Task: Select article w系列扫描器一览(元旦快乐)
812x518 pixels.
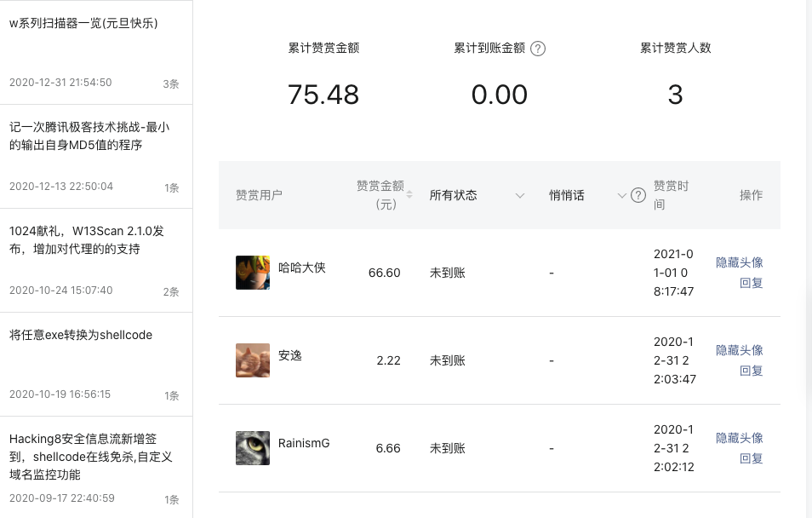Action: (96, 52)
